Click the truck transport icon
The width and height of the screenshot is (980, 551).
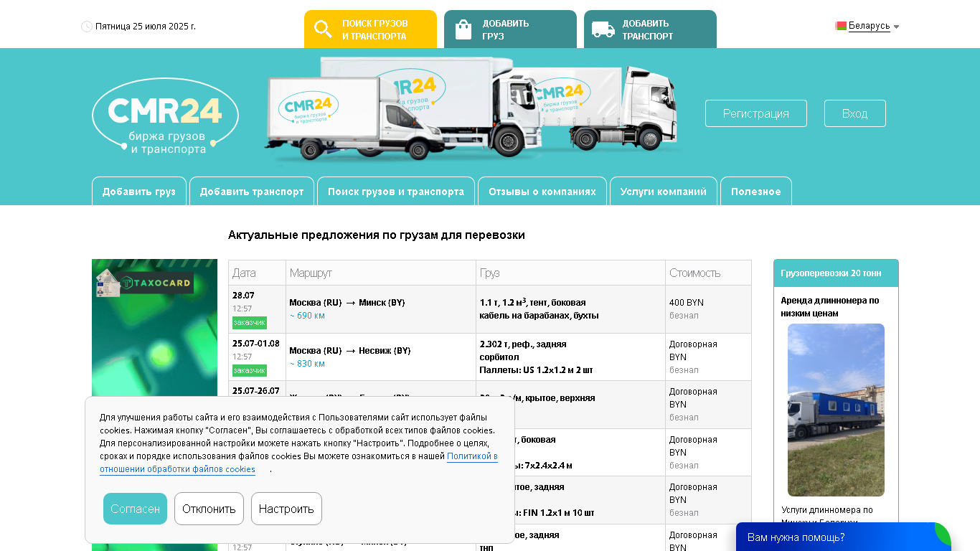coord(603,29)
